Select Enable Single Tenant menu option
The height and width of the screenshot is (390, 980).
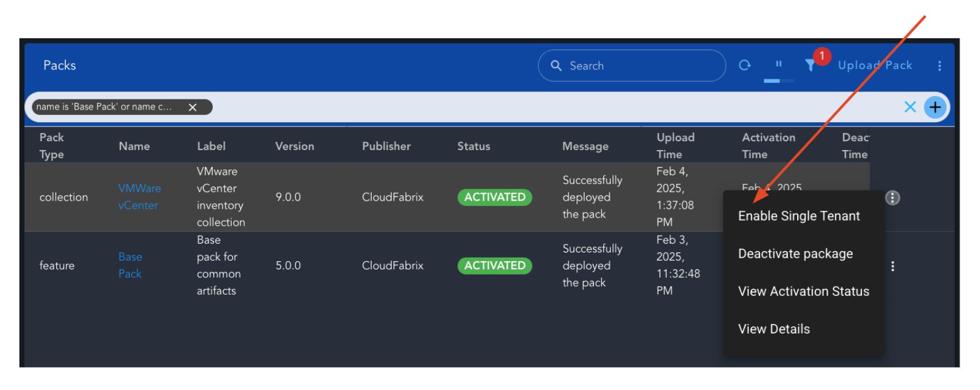(798, 216)
